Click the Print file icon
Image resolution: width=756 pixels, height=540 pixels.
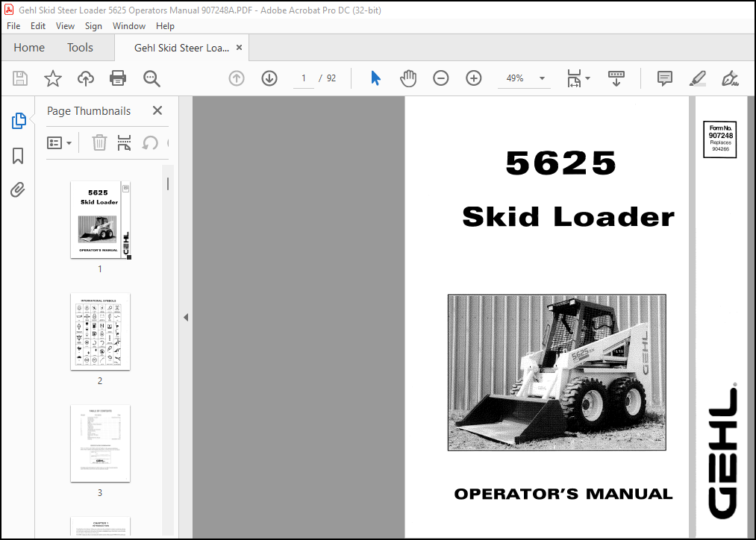[x=118, y=78]
